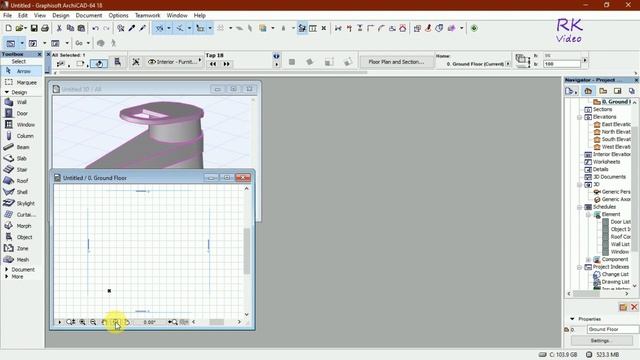Click the green circular icon in main toolbar

click(x=474, y=28)
